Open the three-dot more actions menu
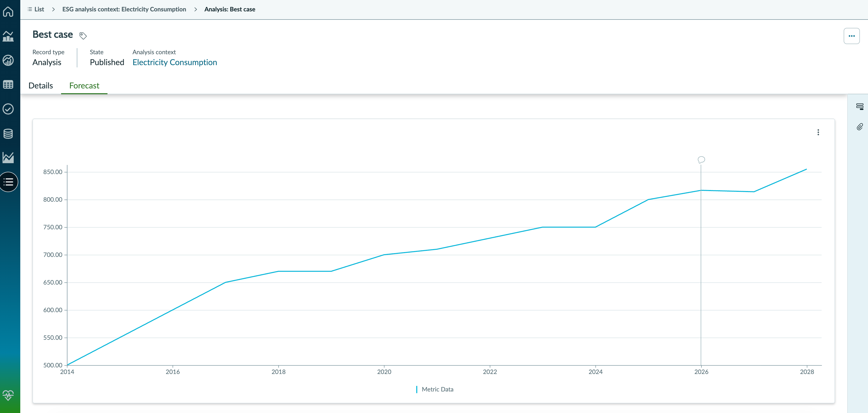The height and width of the screenshot is (413, 868). [852, 36]
